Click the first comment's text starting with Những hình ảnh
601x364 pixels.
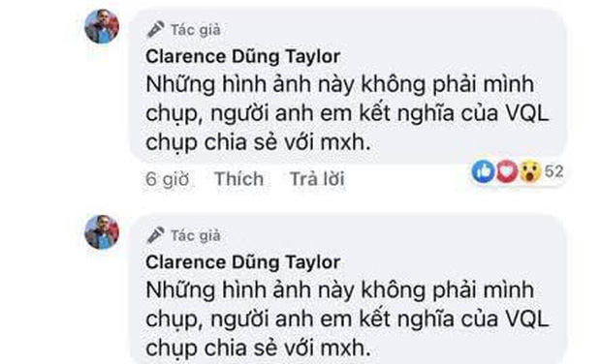coord(347,113)
